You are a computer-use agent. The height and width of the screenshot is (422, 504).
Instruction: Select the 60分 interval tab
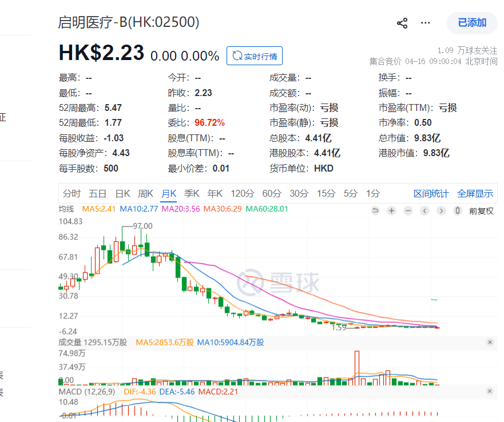pos(271,193)
